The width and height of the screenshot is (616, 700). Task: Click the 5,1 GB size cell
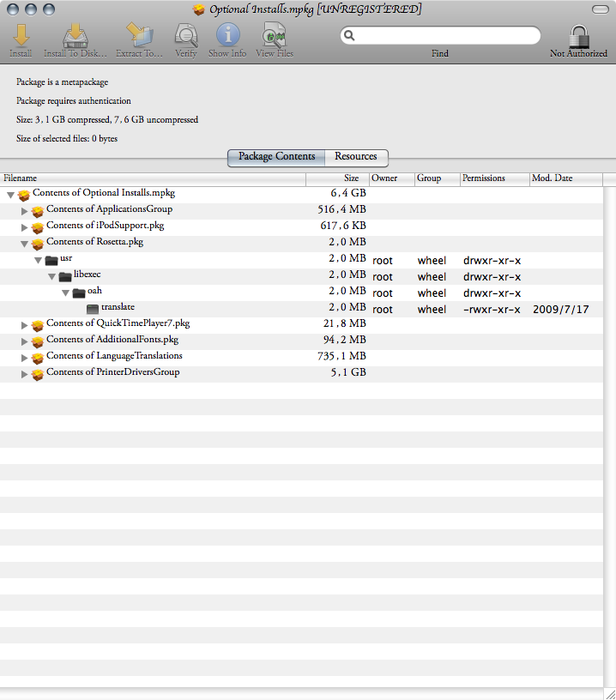[x=348, y=372]
